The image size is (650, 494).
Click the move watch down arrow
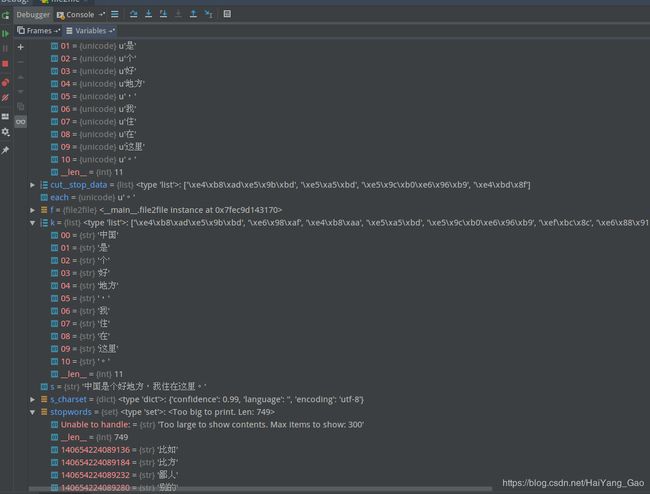[x=21, y=92]
